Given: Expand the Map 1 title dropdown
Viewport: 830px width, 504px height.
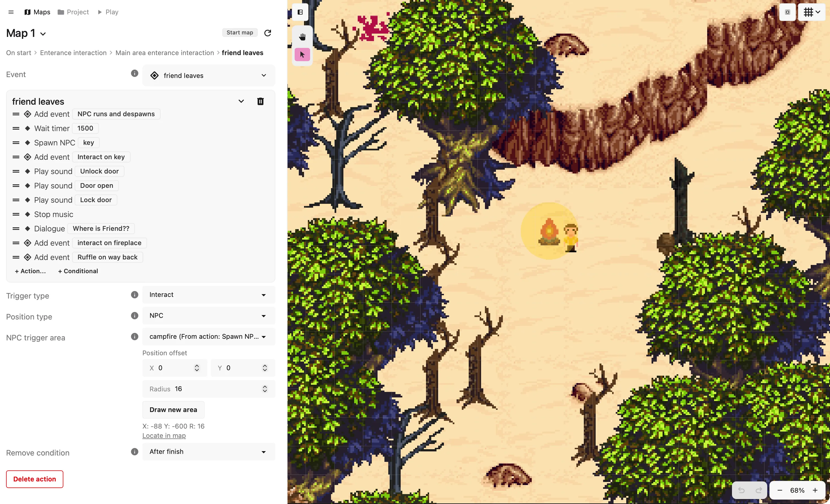Looking at the screenshot, I should (x=43, y=34).
